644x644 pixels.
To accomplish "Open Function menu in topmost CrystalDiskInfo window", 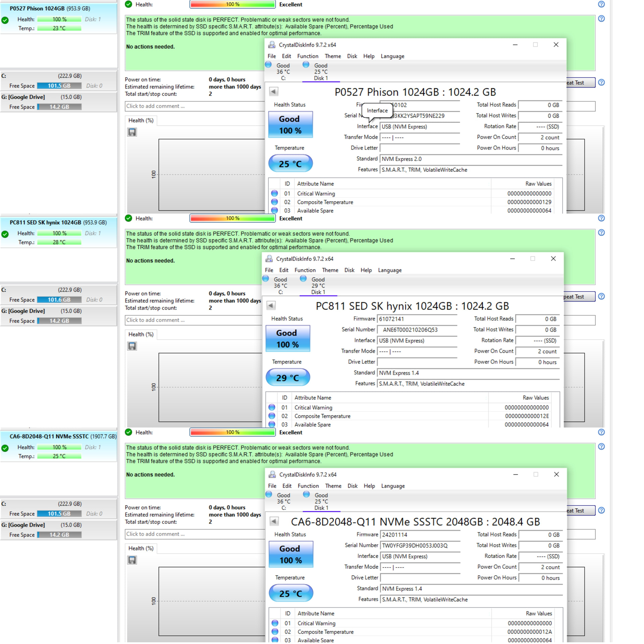I will pos(307,56).
